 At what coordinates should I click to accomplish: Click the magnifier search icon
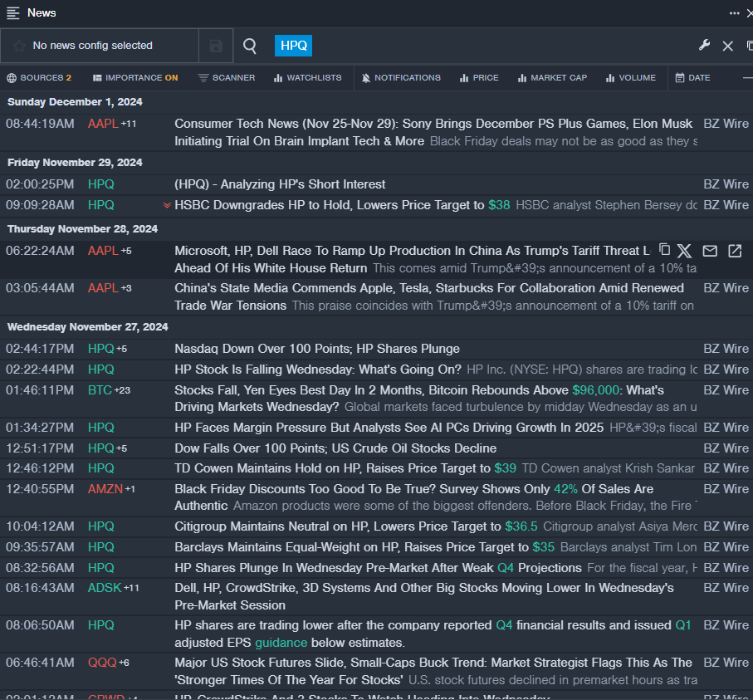pyautogui.click(x=250, y=46)
